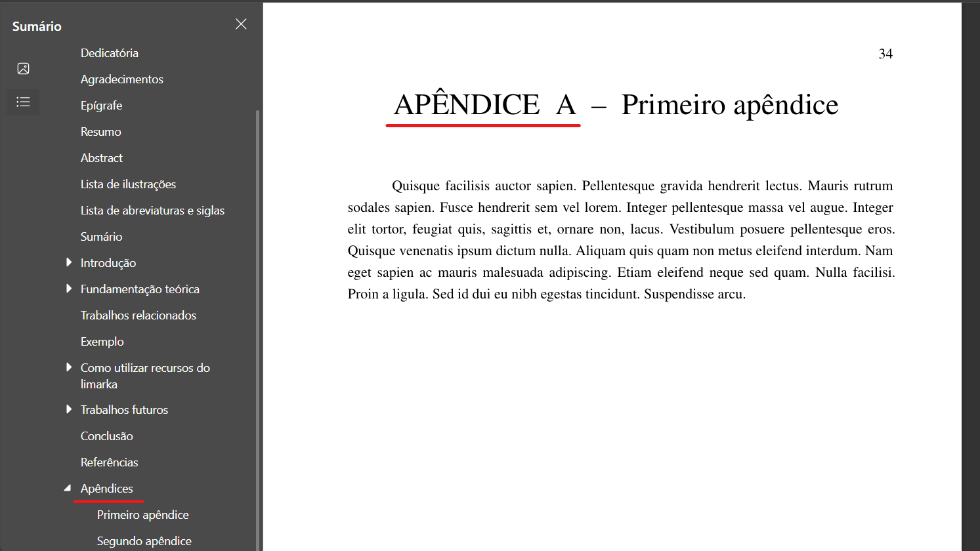Open the Agradecimentos section
Viewport: 980px width, 551px height.
[x=121, y=79]
